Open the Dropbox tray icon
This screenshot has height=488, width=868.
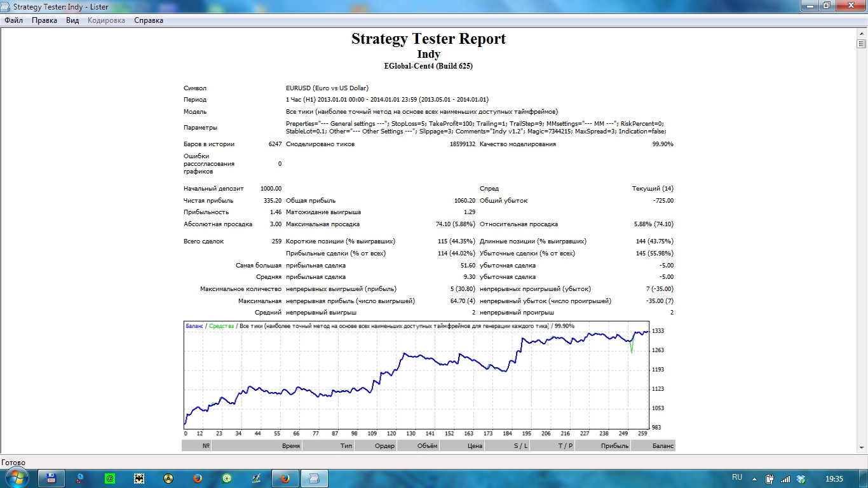pos(801,478)
